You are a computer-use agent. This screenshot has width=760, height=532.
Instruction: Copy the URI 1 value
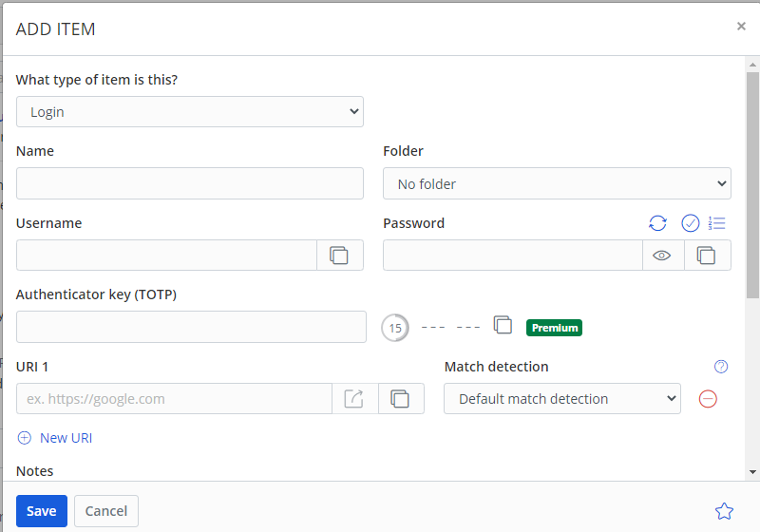point(400,399)
